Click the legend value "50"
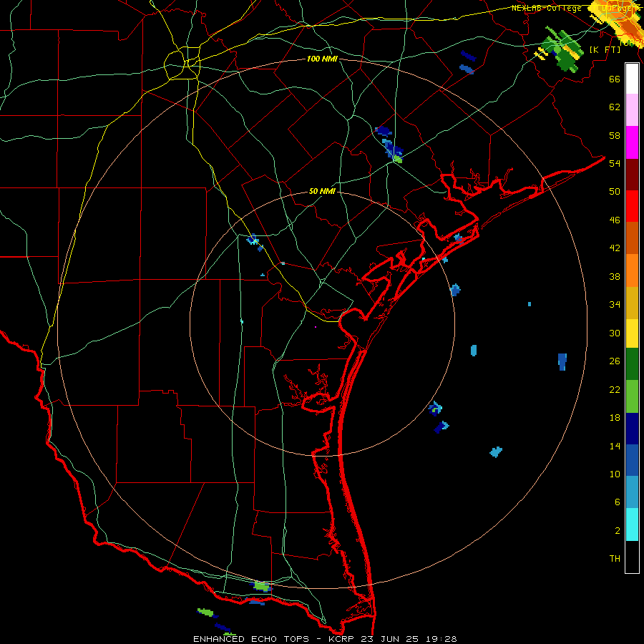The image size is (644, 644). coord(615,191)
